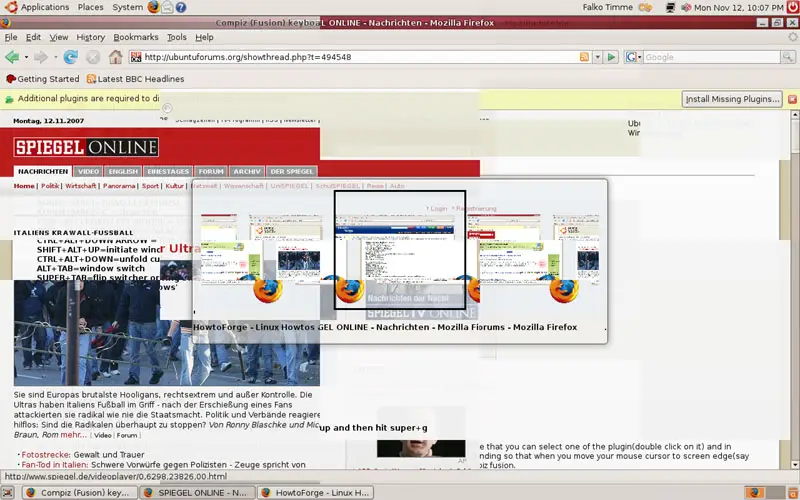This screenshot has height=500, width=800.
Task: Open the Fan-Tod in Italien link
Action: 163,465
